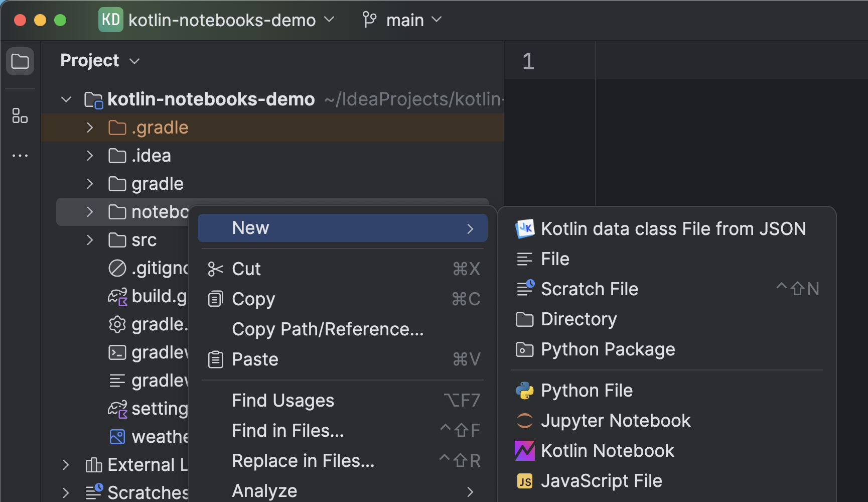Click line number 1 in editor gutter

(x=528, y=61)
